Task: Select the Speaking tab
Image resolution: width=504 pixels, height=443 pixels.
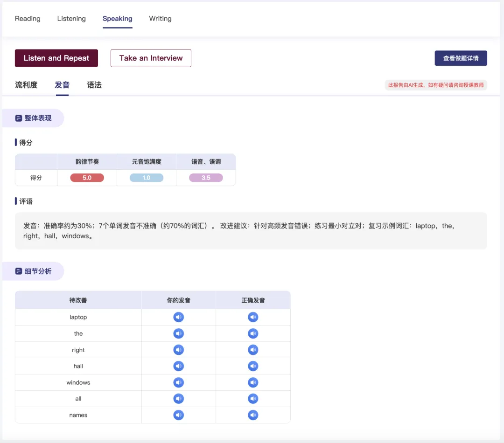Action: 117,19
